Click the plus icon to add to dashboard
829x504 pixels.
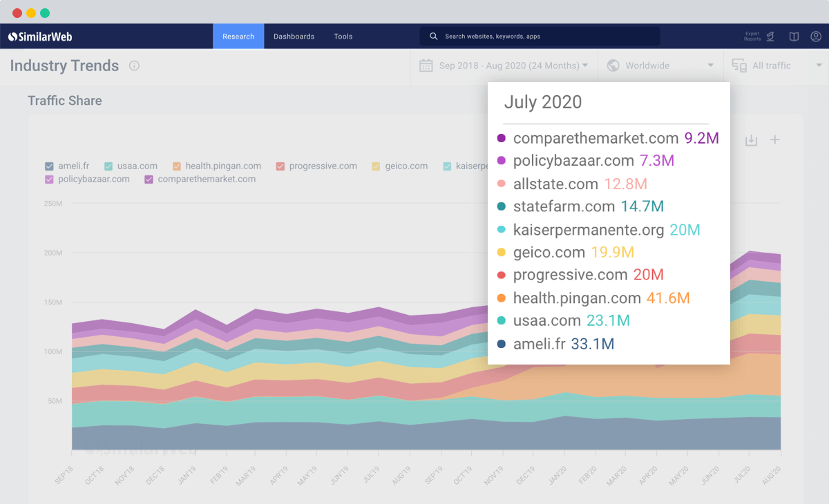pos(775,140)
